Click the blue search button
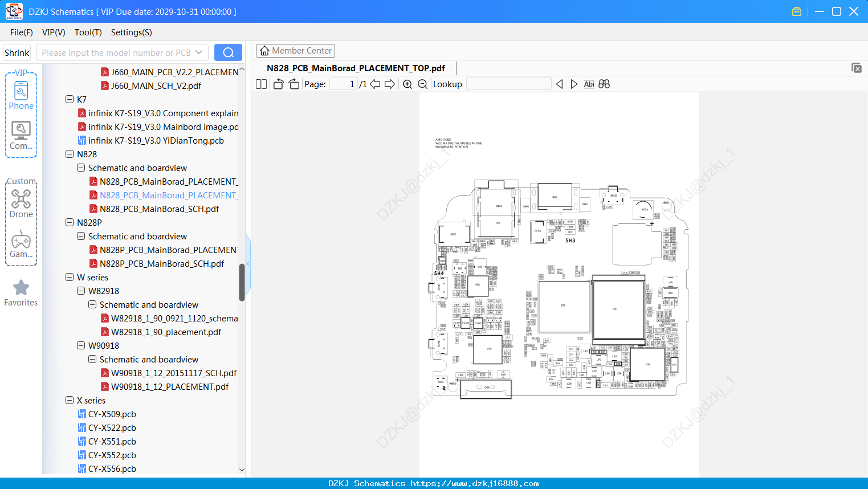The width and height of the screenshot is (868, 489). (228, 52)
